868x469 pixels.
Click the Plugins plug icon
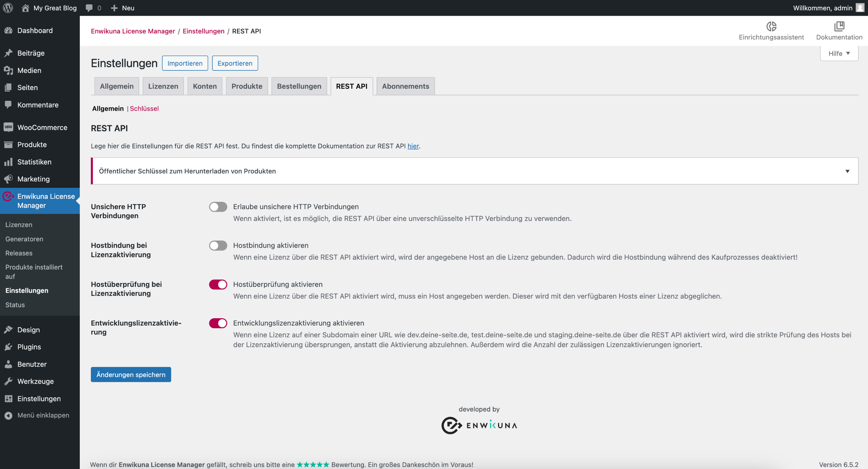pyautogui.click(x=8, y=347)
